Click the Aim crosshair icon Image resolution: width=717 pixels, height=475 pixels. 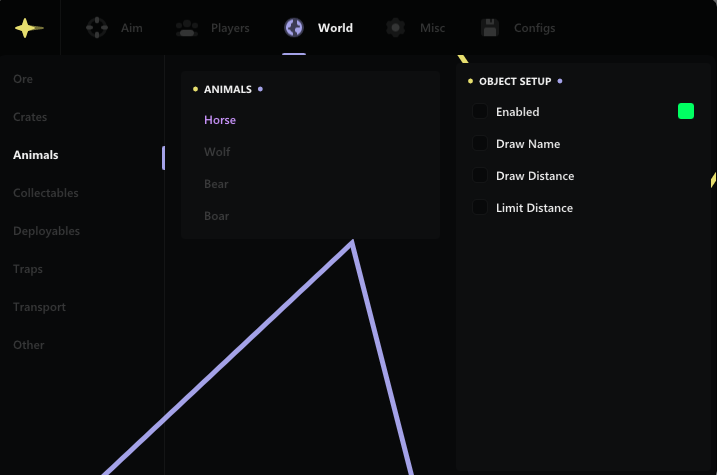click(97, 28)
